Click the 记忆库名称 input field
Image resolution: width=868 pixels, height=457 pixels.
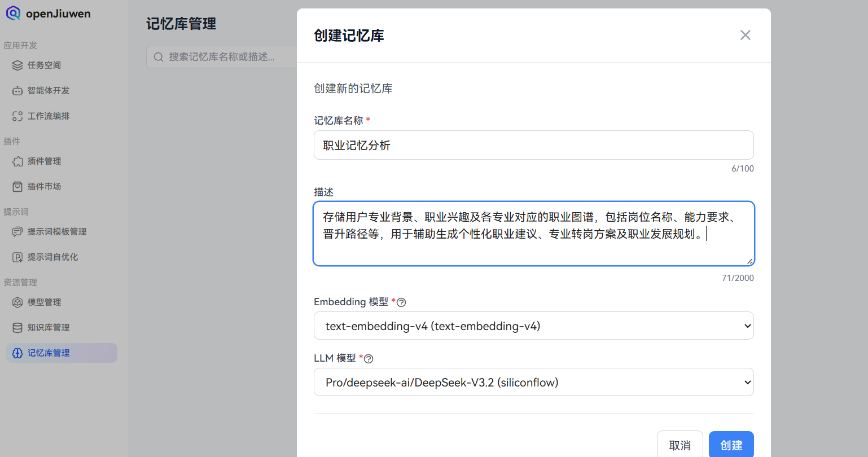533,145
